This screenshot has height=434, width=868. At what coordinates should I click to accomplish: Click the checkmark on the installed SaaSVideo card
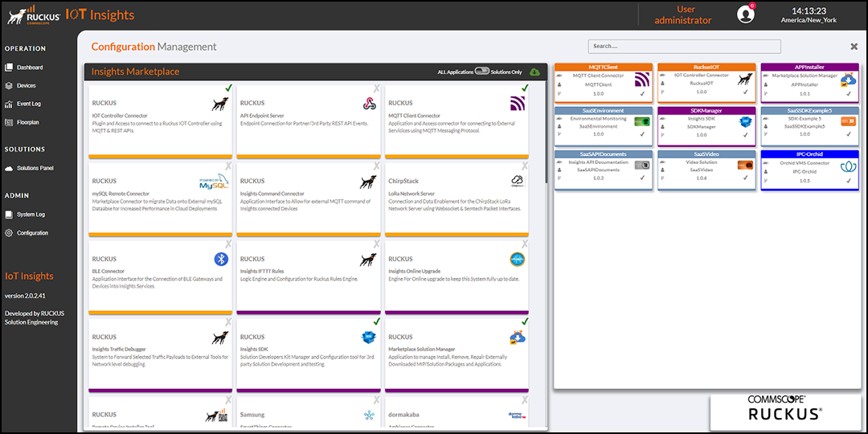746,178
